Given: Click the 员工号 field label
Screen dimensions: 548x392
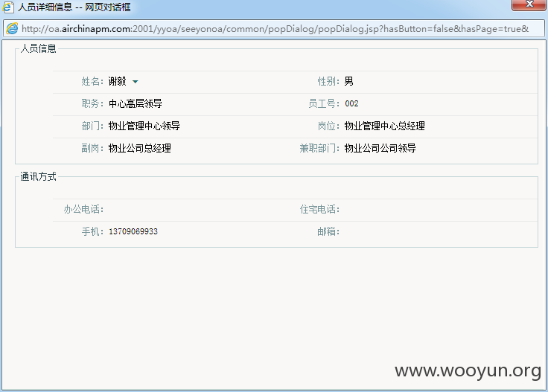Looking at the screenshot, I should 324,103.
